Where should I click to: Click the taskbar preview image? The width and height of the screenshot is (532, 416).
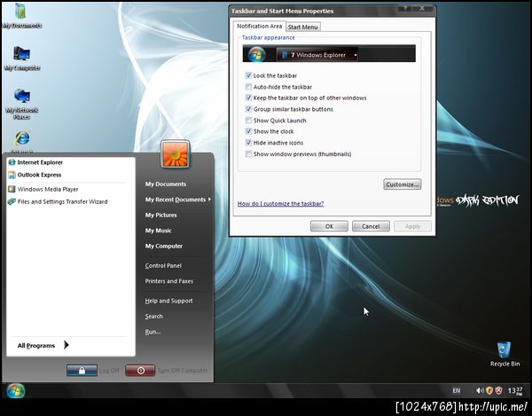coord(329,53)
